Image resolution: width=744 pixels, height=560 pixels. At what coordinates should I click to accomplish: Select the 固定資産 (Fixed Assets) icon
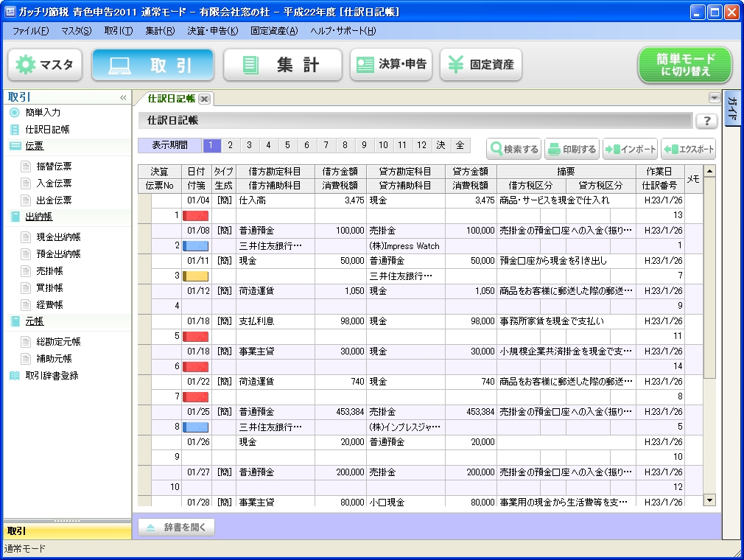[480, 65]
